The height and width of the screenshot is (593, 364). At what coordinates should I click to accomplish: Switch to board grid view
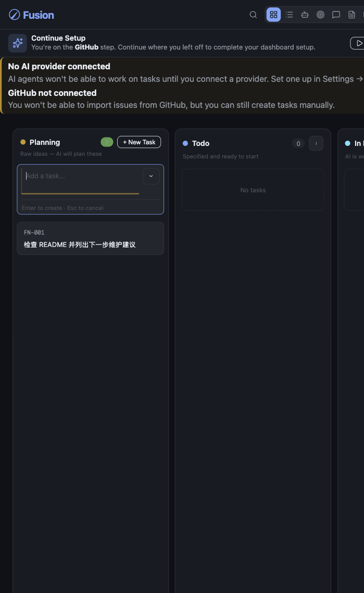click(x=274, y=15)
